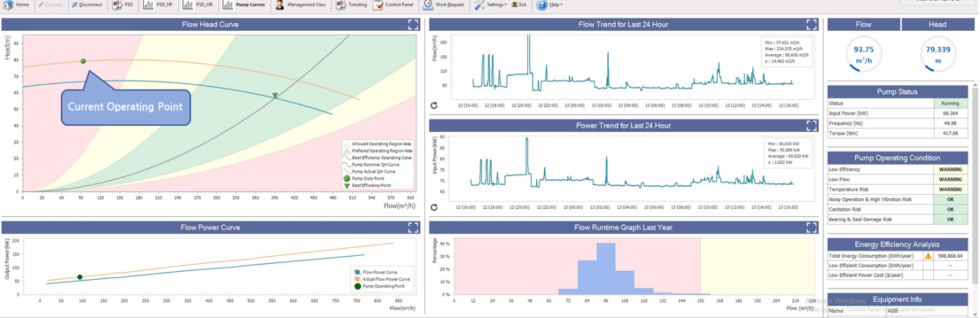
Task: Go to the Trending view
Action: coord(352,5)
